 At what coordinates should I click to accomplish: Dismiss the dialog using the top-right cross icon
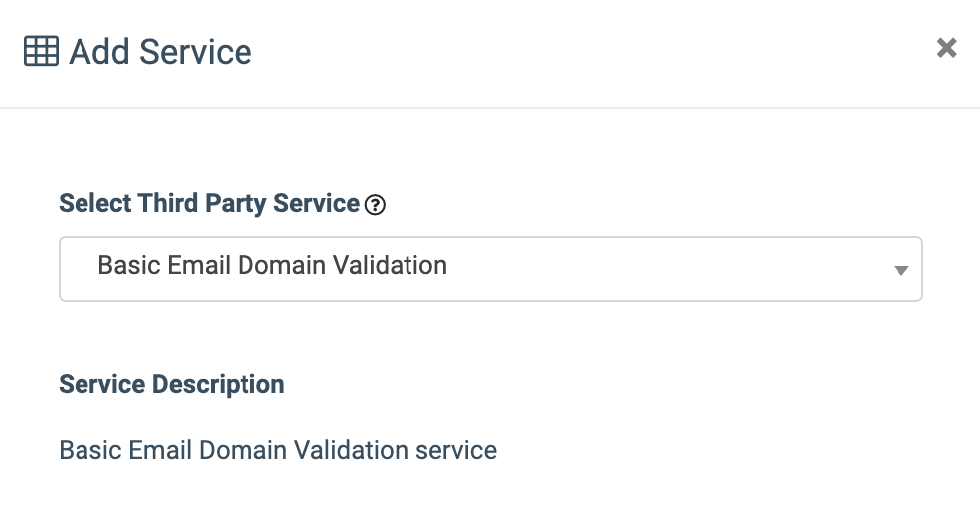pos(947,48)
